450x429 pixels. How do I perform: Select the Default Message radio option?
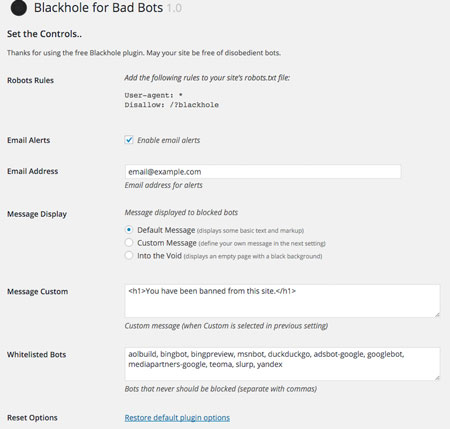[129, 230]
